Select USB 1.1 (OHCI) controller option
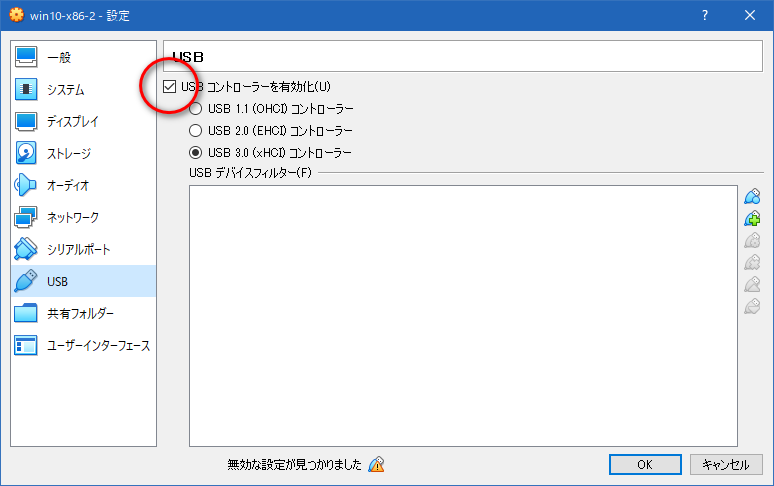Viewport: 774px width, 486px height. pyautogui.click(x=196, y=109)
